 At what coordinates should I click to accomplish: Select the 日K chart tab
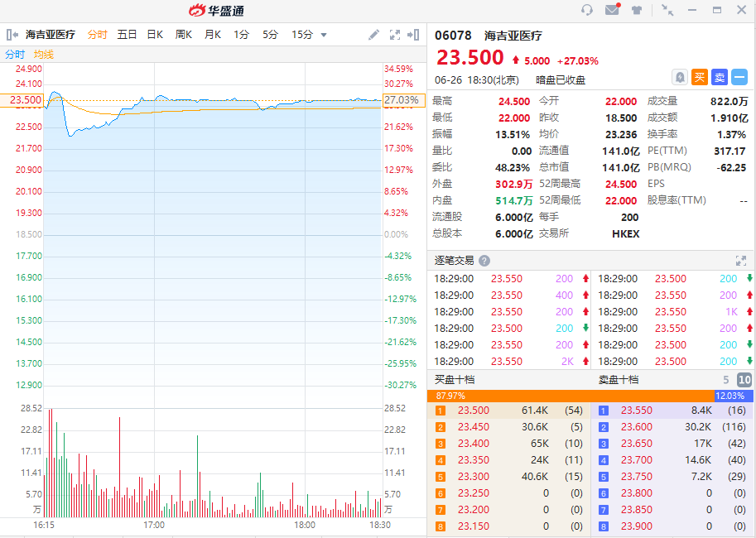pyautogui.click(x=155, y=35)
